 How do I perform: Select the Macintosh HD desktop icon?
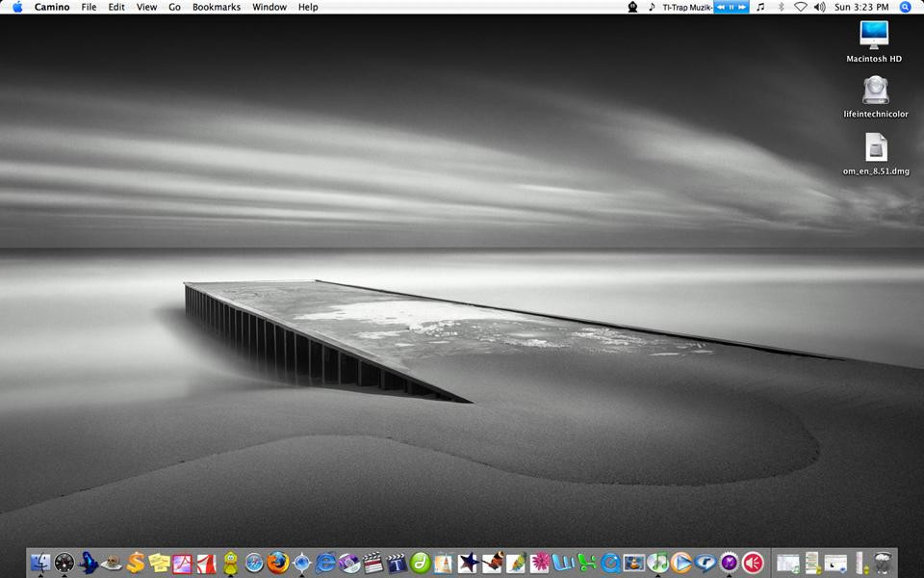pos(874,41)
